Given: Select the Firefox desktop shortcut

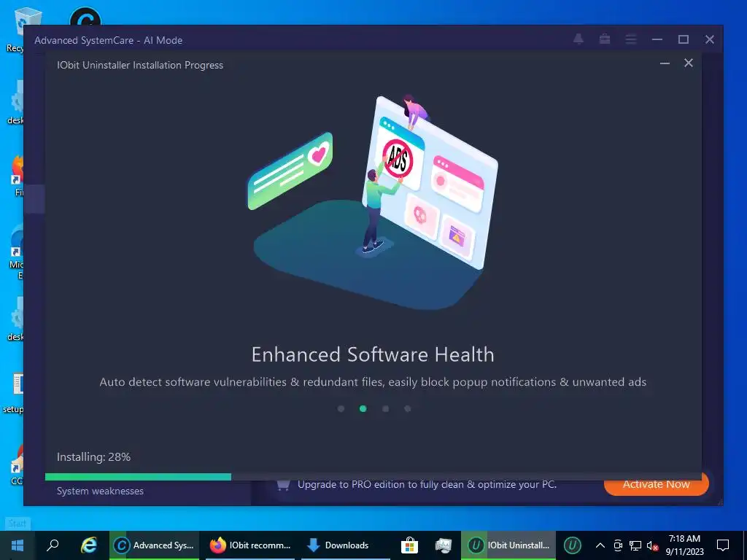Looking at the screenshot, I should pyautogui.click(x=16, y=175).
